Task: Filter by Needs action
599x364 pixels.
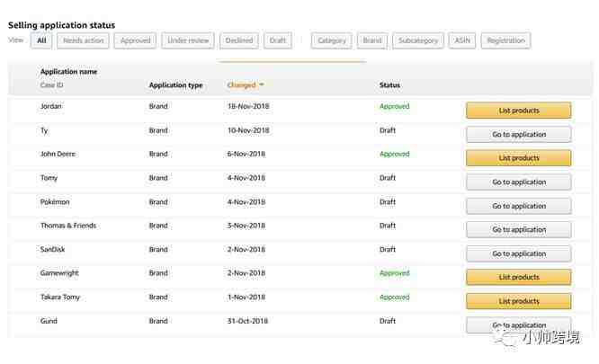Action: coord(83,40)
